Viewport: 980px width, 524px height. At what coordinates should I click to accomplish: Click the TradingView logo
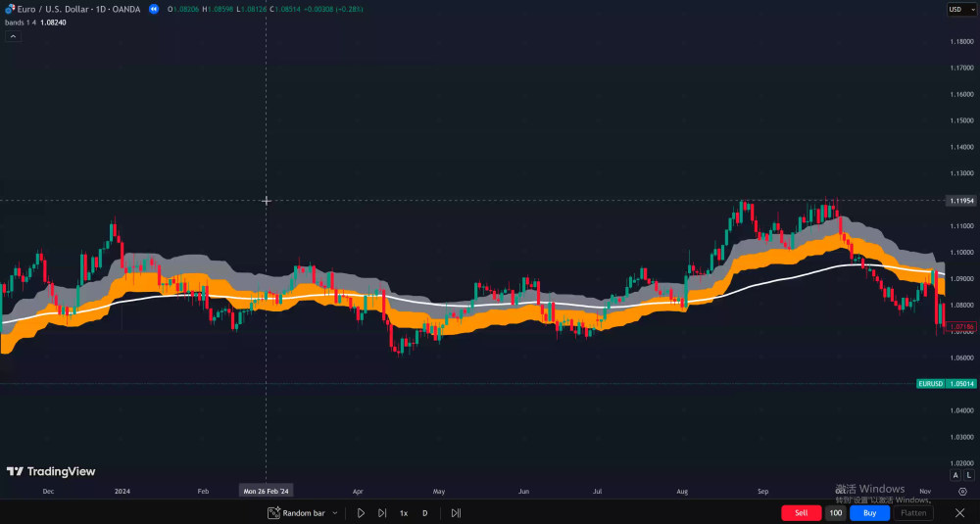point(51,471)
